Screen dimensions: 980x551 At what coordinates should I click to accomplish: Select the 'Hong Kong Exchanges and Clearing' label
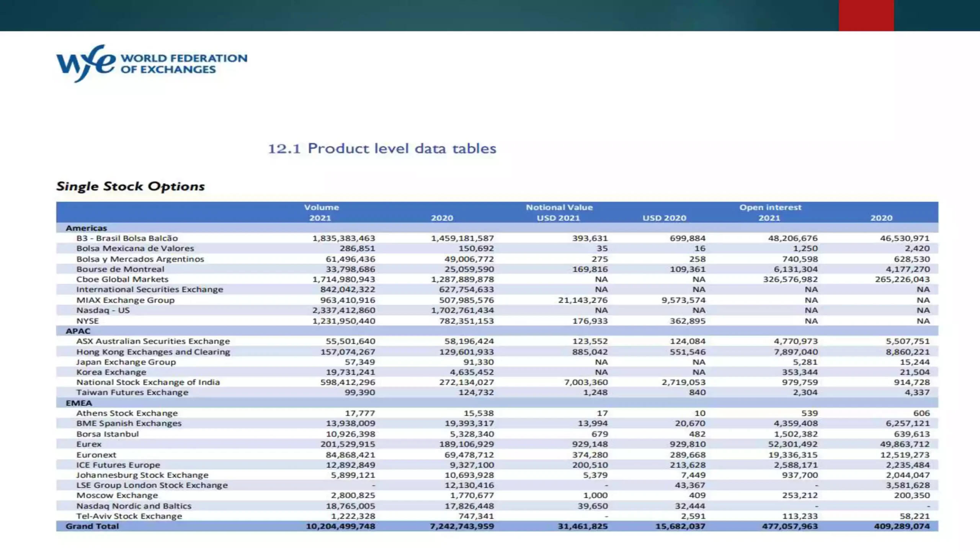tap(153, 352)
